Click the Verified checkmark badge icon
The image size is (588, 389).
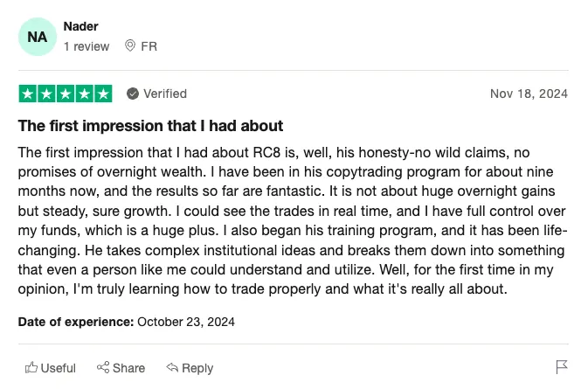click(x=133, y=94)
